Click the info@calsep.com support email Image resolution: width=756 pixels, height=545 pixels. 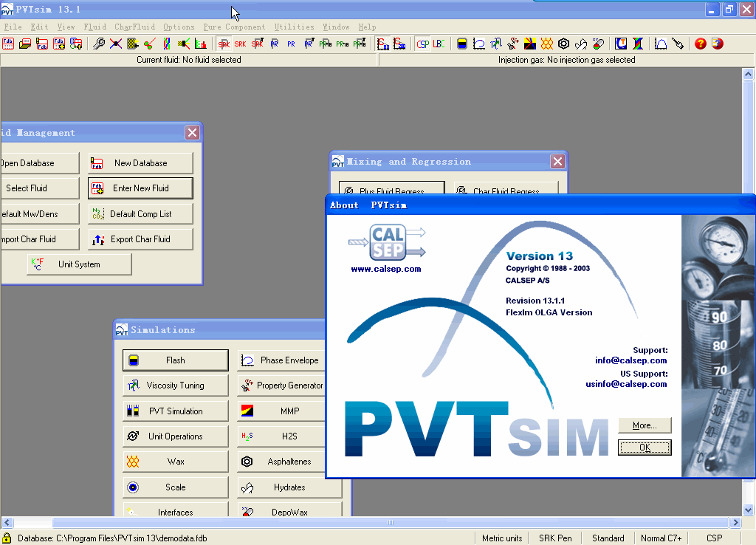coord(630,360)
